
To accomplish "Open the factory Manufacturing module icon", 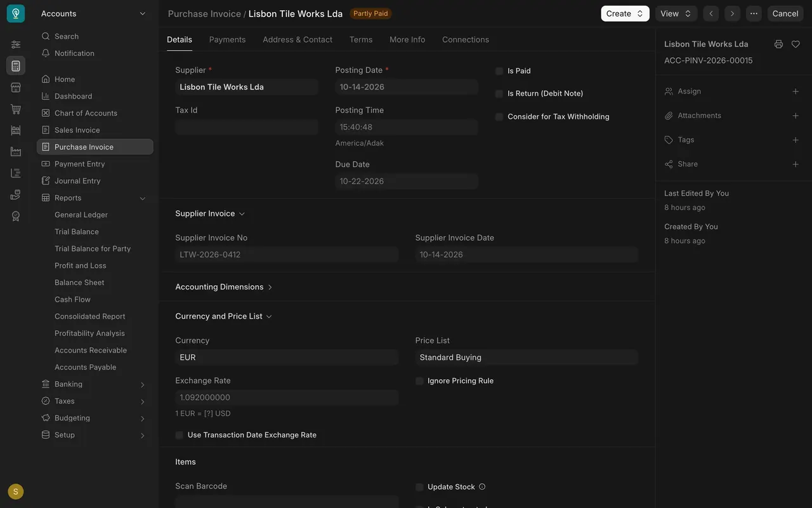I will (16, 151).
